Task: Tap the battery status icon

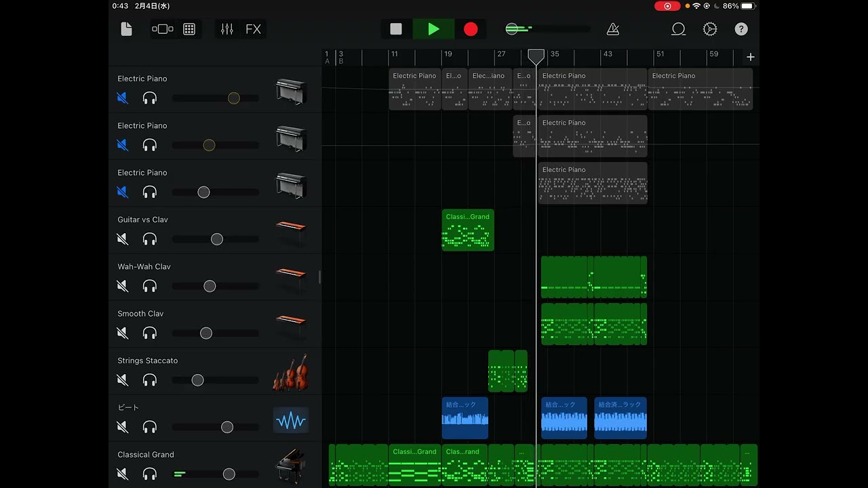Action: point(747,6)
